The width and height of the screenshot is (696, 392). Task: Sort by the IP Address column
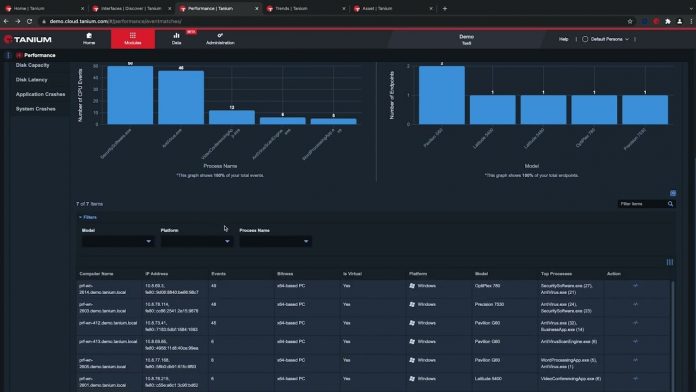click(x=156, y=274)
